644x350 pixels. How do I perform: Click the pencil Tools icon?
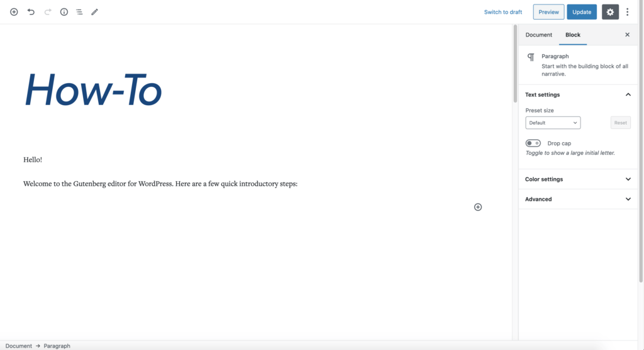95,12
